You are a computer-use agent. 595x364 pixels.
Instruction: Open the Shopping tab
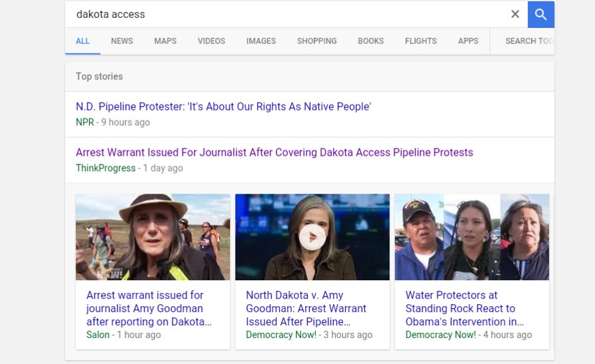[x=316, y=41]
